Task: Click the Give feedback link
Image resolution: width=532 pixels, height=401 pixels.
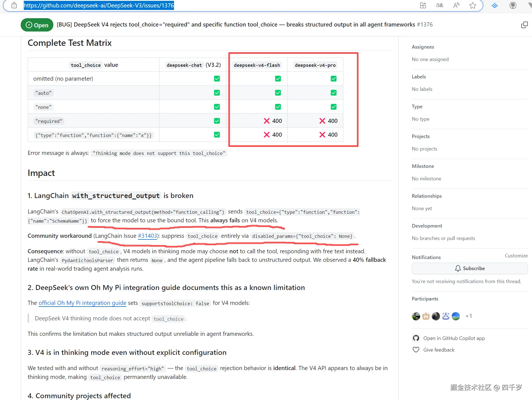Action: pyautogui.click(x=439, y=350)
